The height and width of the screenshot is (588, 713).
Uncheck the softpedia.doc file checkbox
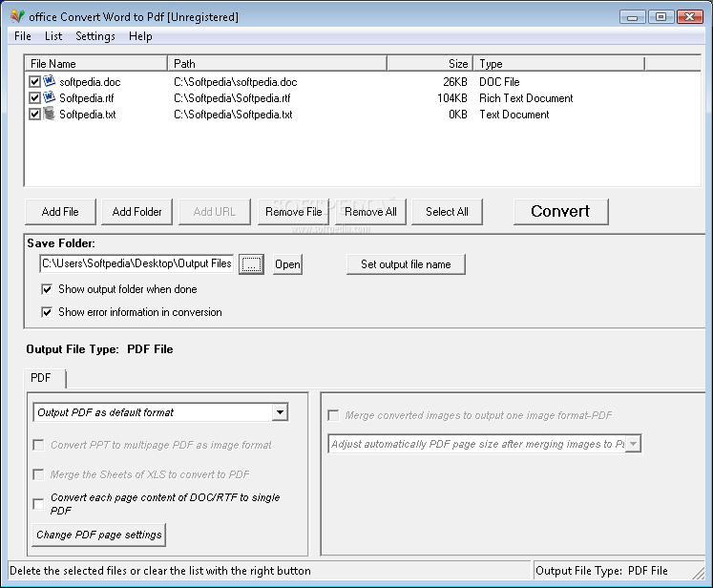(35, 82)
